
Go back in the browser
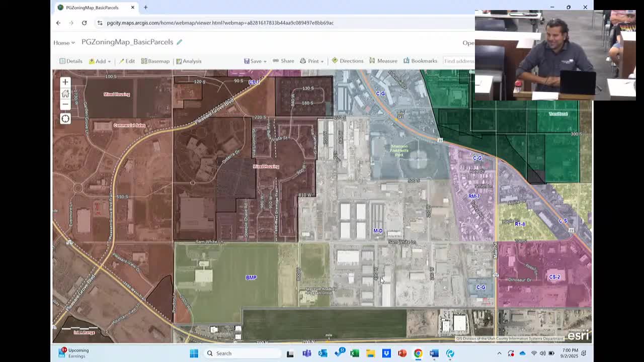tap(58, 23)
